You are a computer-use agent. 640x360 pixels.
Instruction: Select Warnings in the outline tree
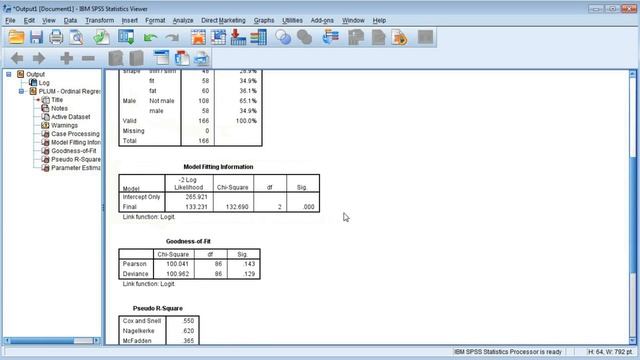coord(64,125)
